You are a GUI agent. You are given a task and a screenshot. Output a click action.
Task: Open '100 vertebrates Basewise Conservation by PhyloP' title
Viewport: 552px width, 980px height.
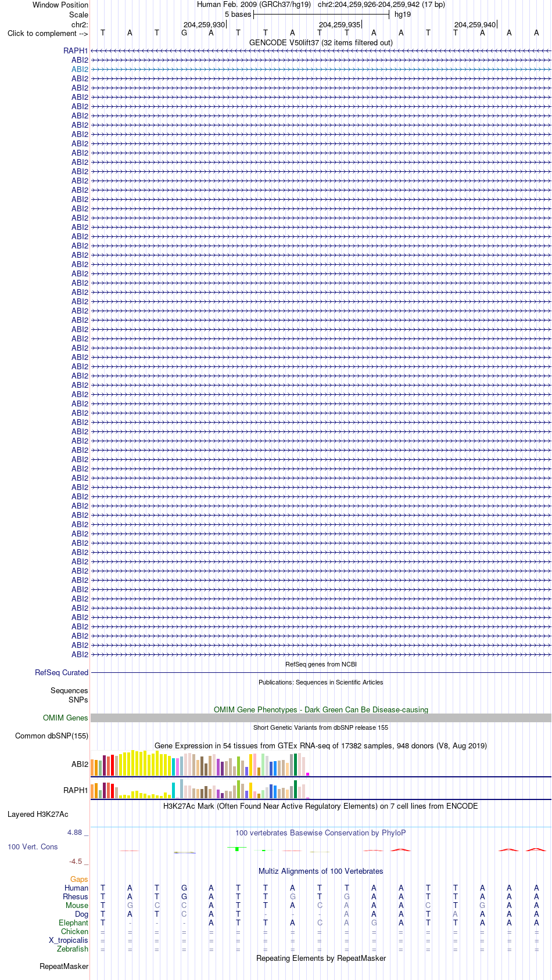click(x=321, y=833)
